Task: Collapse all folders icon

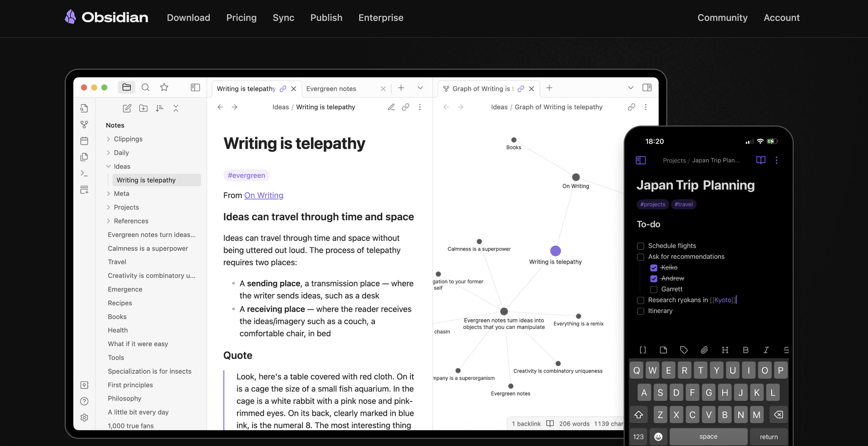Action: click(176, 108)
